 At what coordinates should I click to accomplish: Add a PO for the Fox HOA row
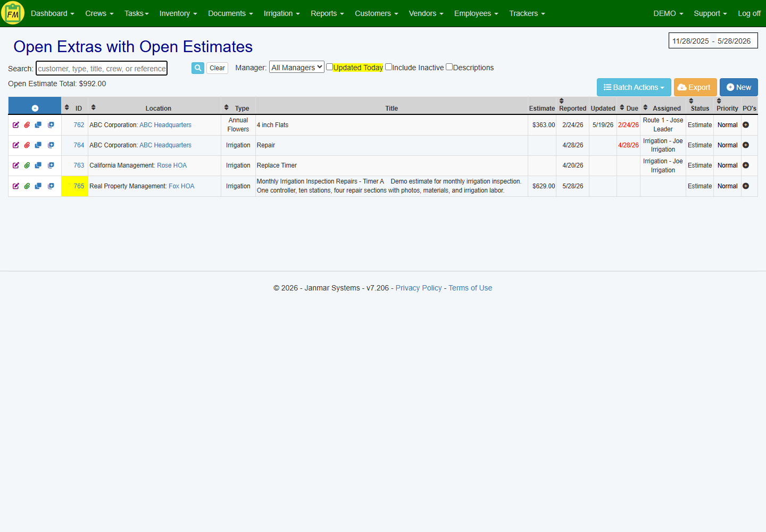point(746,186)
